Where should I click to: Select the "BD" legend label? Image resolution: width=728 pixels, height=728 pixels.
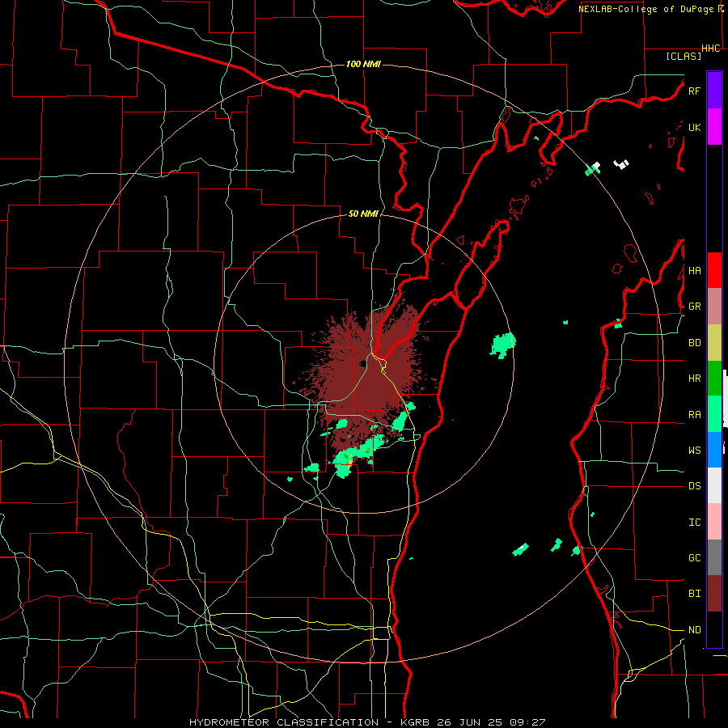(x=694, y=343)
